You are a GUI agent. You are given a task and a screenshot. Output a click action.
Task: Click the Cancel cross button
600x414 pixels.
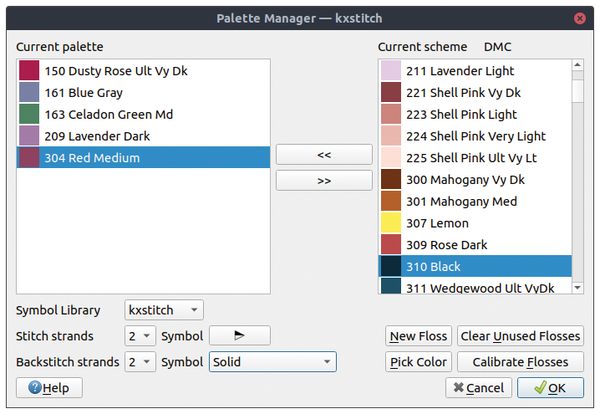click(x=478, y=388)
